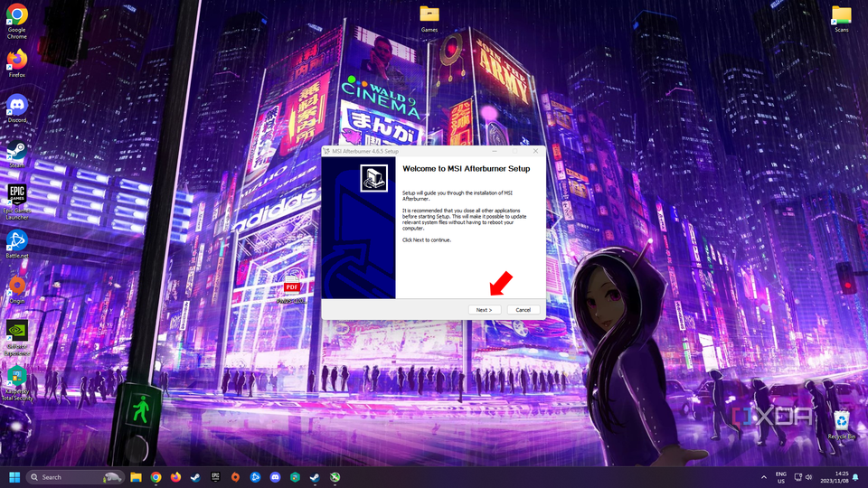Minimize the MSI Afterburner Setup window

coord(495,151)
